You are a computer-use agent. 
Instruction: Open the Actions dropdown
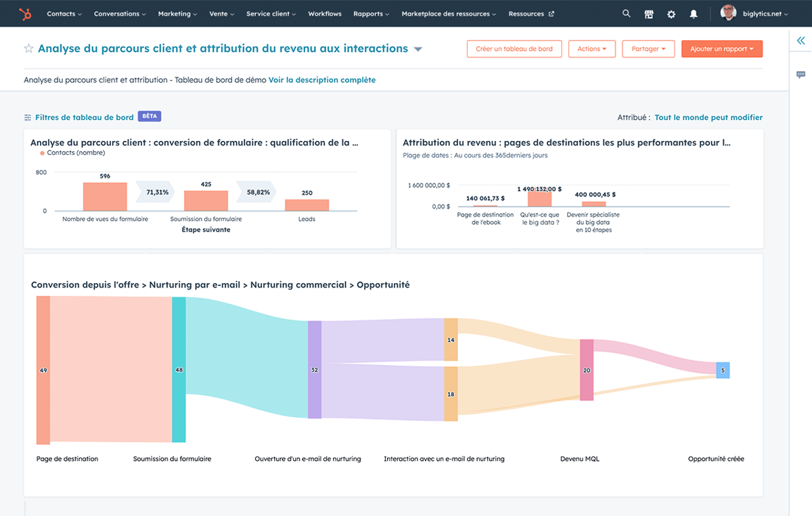click(x=591, y=48)
